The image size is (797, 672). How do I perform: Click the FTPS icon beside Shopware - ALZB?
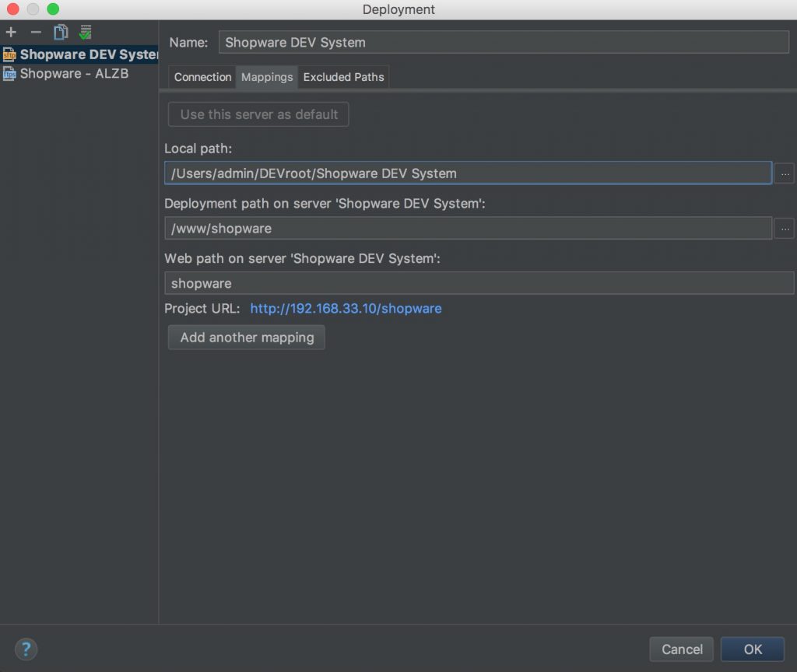[11, 73]
